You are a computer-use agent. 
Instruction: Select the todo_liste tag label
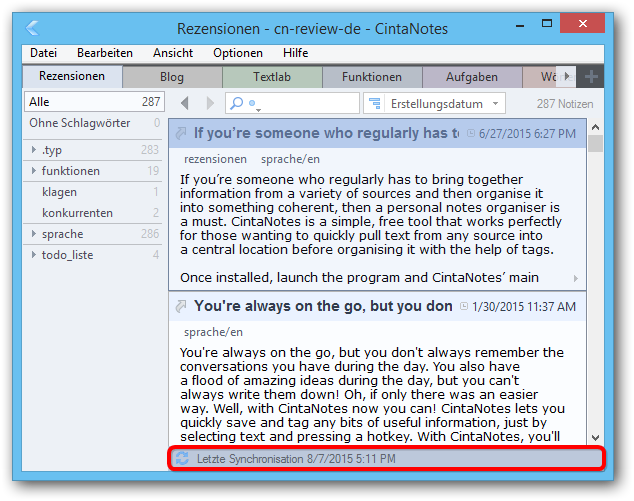point(68,255)
